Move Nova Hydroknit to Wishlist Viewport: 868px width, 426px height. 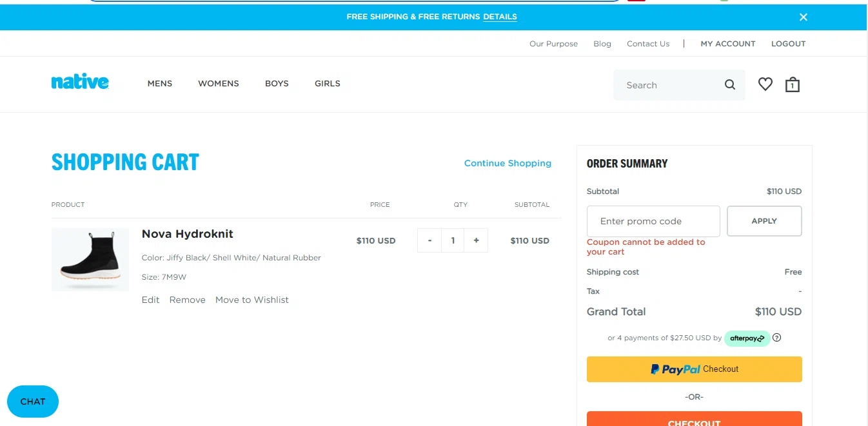pos(252,300)
